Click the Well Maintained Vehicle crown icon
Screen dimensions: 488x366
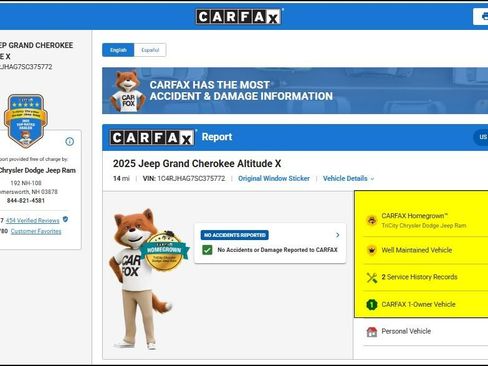tap(372, 250)
